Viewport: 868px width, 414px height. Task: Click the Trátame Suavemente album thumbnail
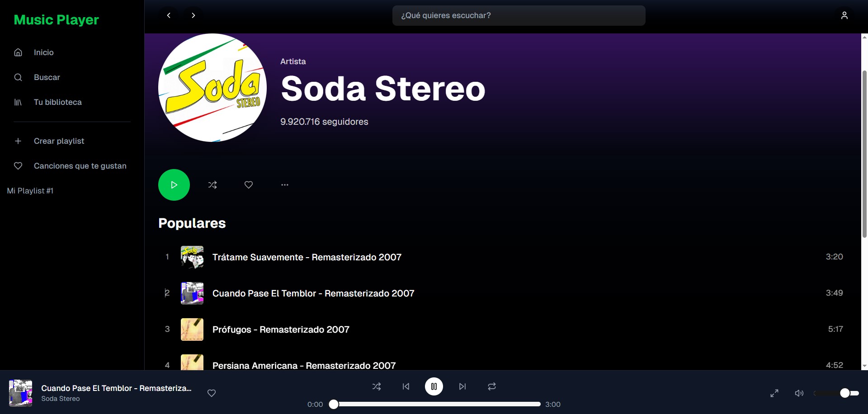192,257
